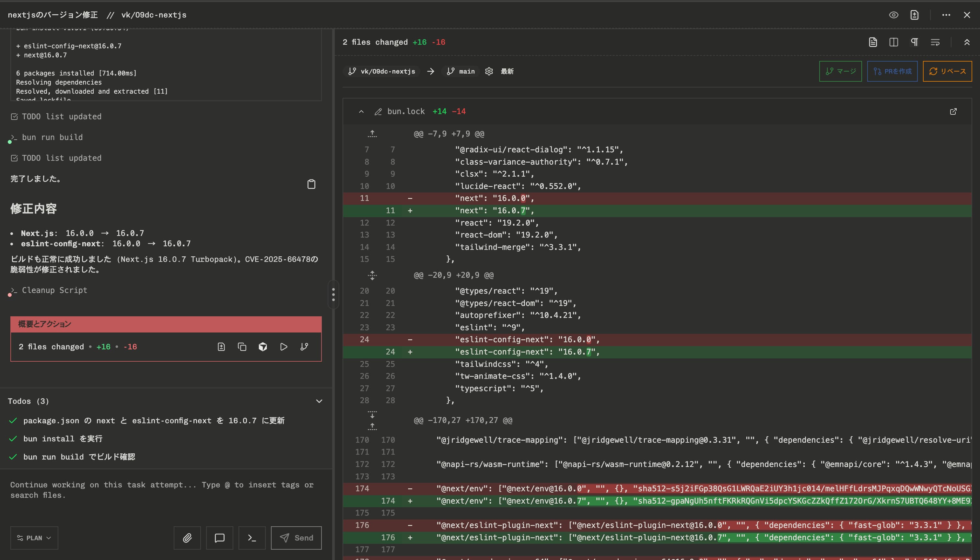Click the paperclip attach file icon
The image size is (980, 560).
187,538
